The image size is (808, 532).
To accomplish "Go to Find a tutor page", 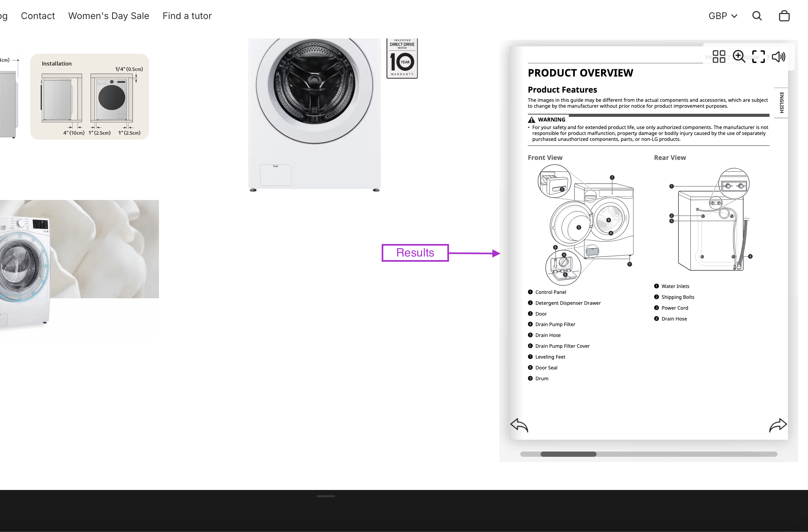I will coord(187,16).
